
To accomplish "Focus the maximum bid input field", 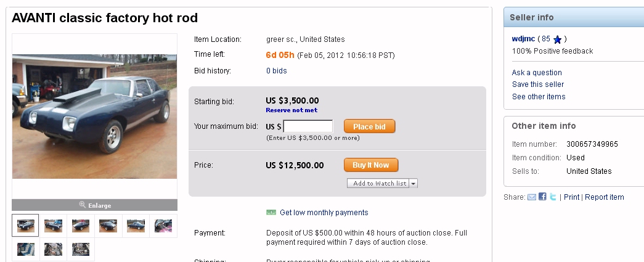I will click(308, 126).
